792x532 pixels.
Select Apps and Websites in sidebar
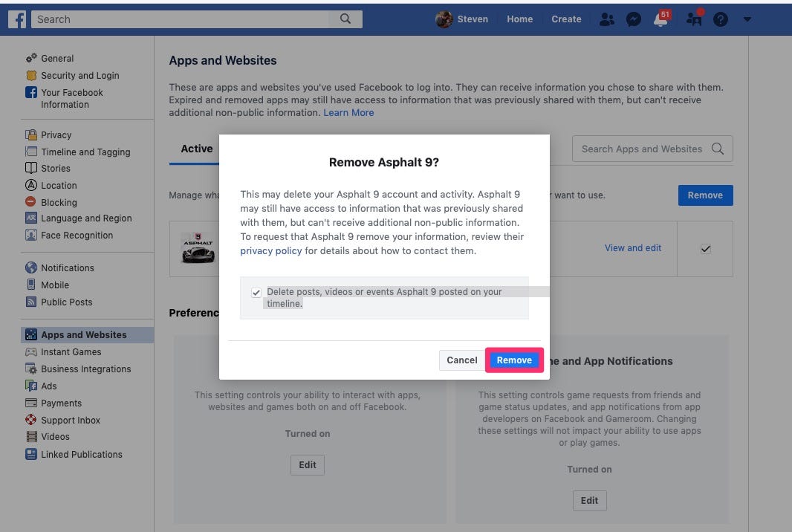(88, 334)
